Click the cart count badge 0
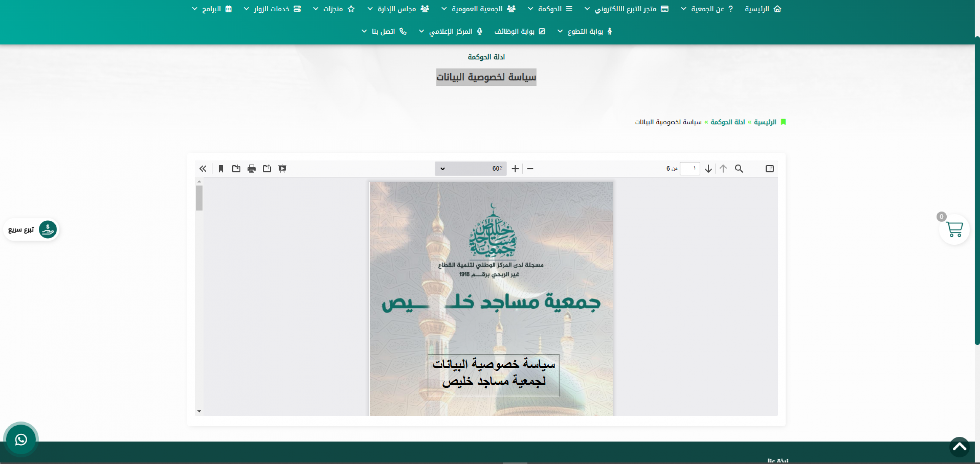Viewport: 980px width, 464px height. coord(942,217)
